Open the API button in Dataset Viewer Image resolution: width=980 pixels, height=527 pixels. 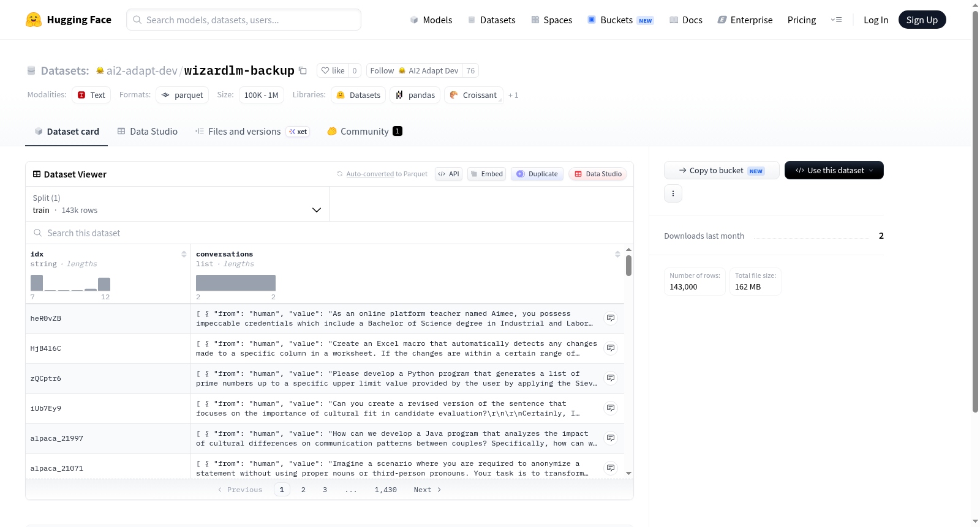click(448, 174)
